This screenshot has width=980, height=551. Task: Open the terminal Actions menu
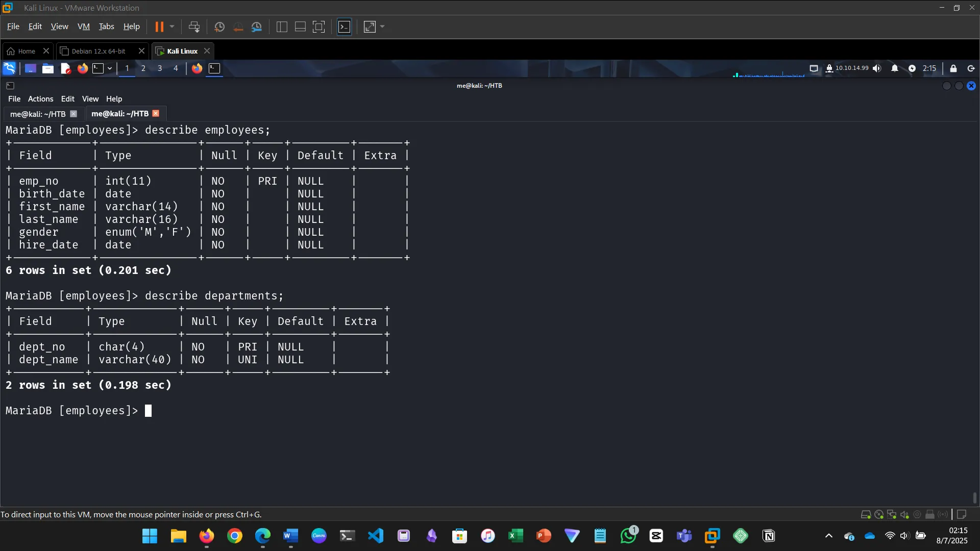[x=40, y=99]
